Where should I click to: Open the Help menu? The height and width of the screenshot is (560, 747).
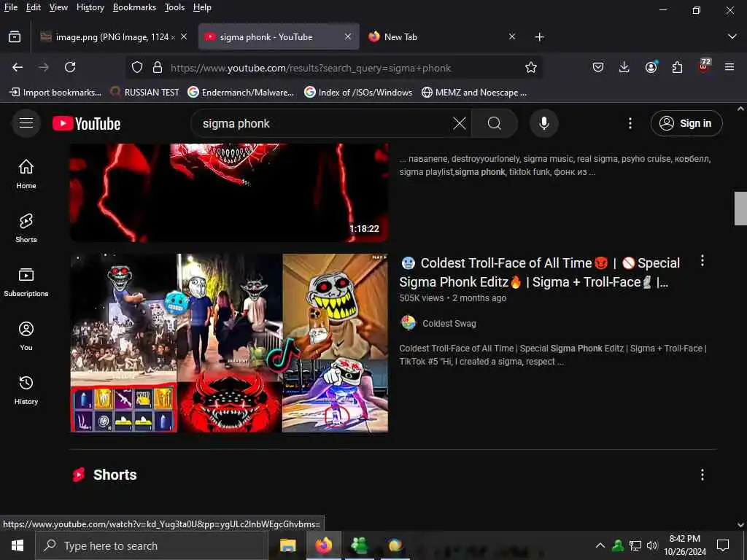pos(202,7)
